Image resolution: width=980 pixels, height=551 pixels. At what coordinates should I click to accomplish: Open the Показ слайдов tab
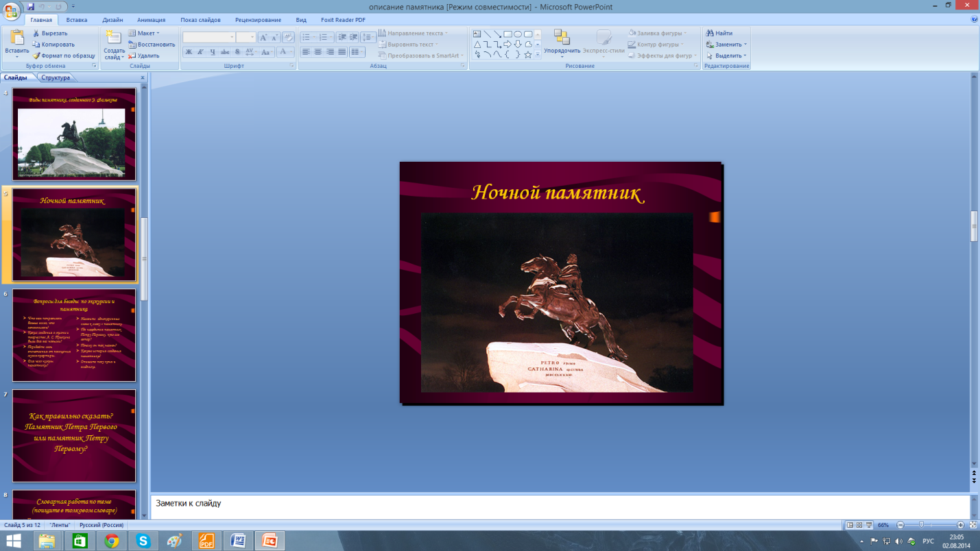[200, 20]
